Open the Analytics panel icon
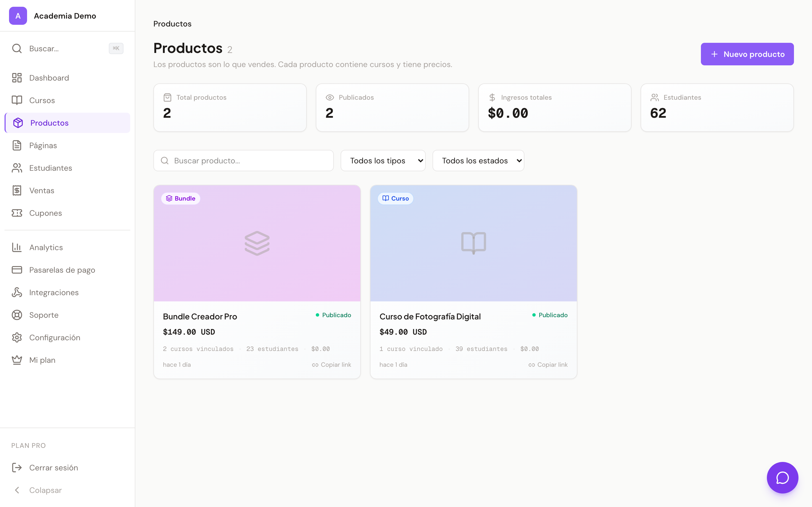This screenshot has height=507, width=812. (x=17, y=247)
